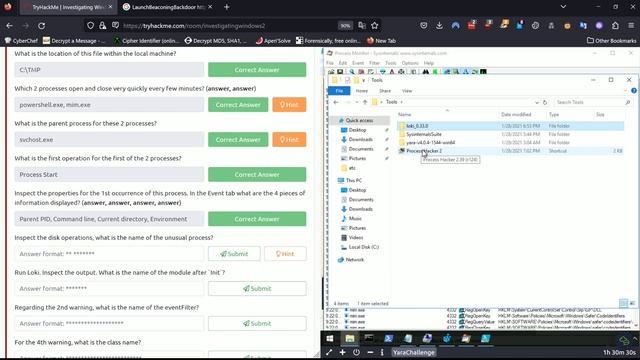This screenshot has height=360, width=640.
Task: Get hint for unusual process question
Action: (285, 253)
